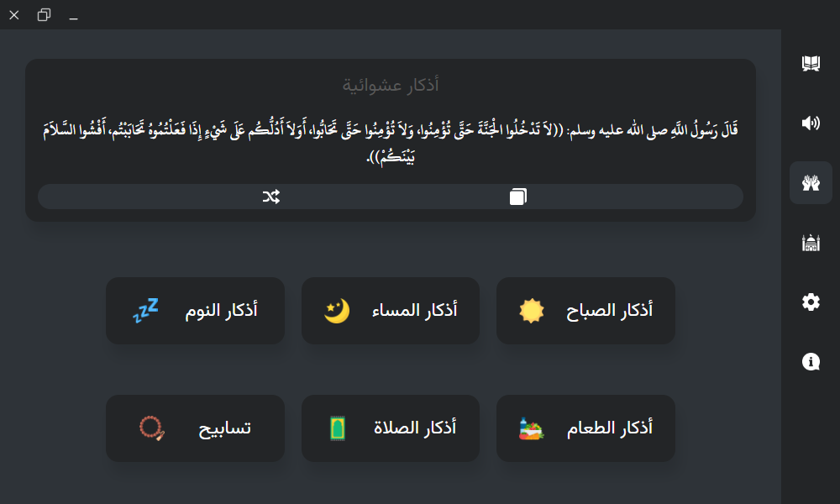Open أذكار الطعام food adhkar card
Screen dimensions: 840x504
[585, 428]
